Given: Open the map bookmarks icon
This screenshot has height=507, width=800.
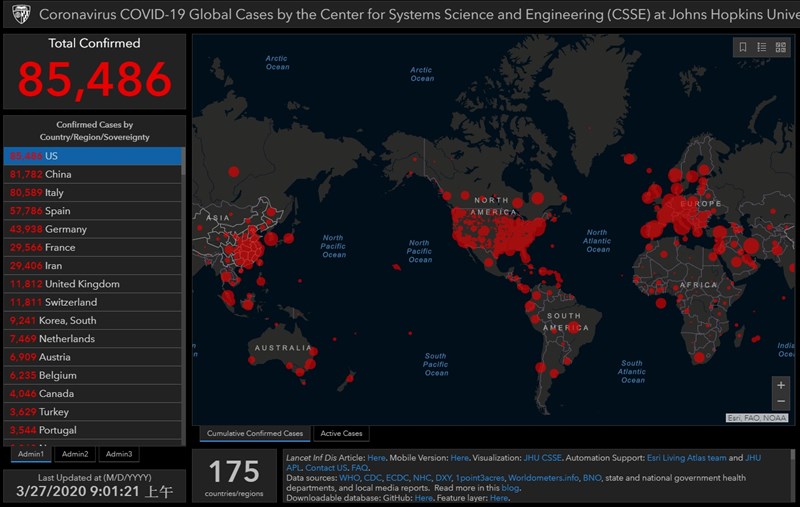Looking at the screenshot, I should (x=743, y=47).
